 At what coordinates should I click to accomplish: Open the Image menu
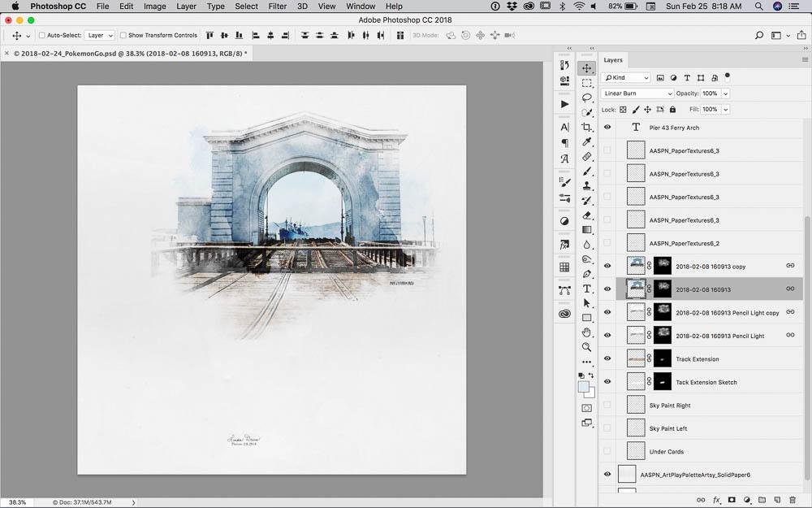[x=154, y=7]
